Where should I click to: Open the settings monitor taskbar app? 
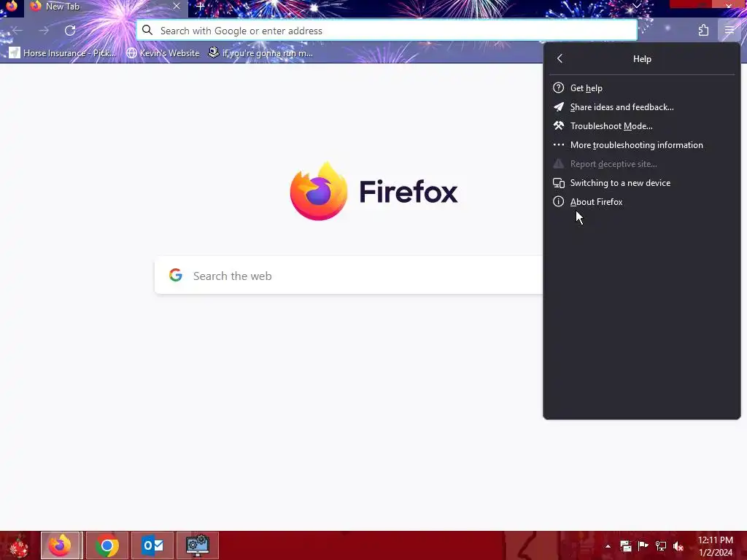(x=198, y=545)
